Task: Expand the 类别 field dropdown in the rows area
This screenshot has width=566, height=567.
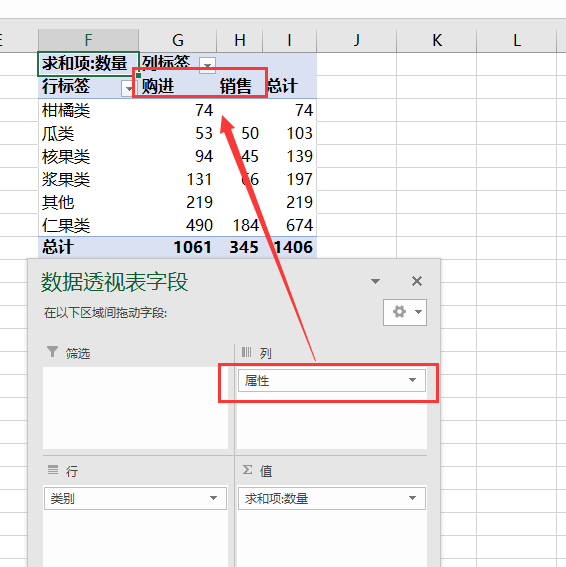Action: coord(213,498)
